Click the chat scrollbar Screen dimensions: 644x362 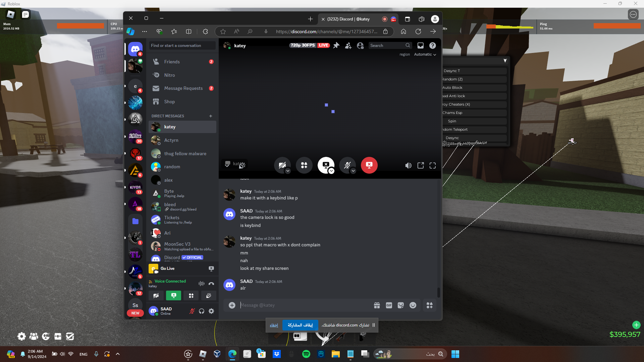[438, 292]
